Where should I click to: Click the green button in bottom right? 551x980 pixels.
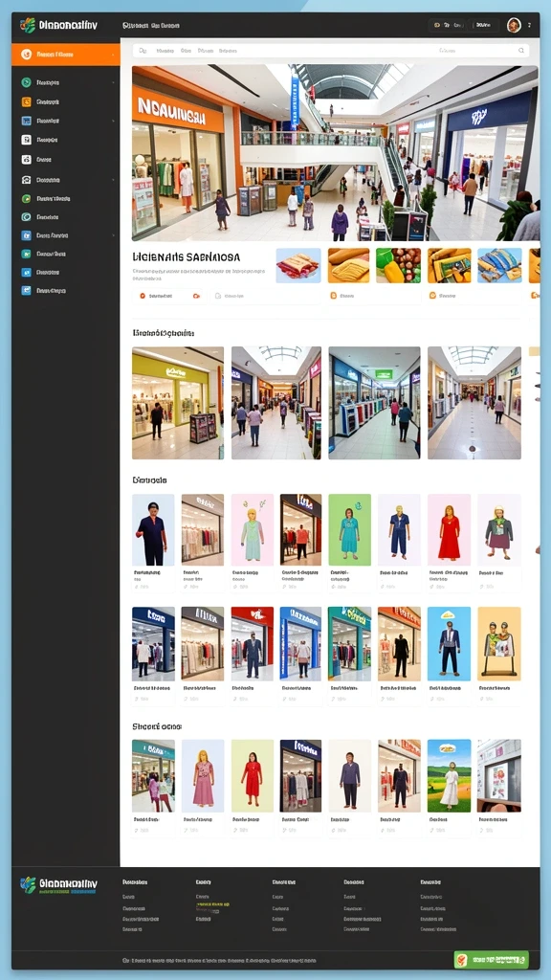[x=491, y=959]
